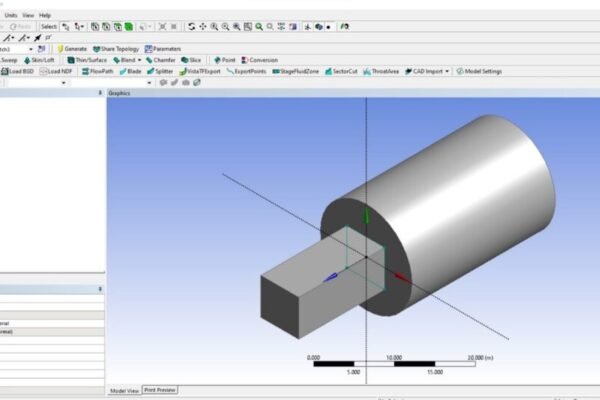Toggle the solid green body selection filter
This screenshot has width=600, height=400.
129,27
